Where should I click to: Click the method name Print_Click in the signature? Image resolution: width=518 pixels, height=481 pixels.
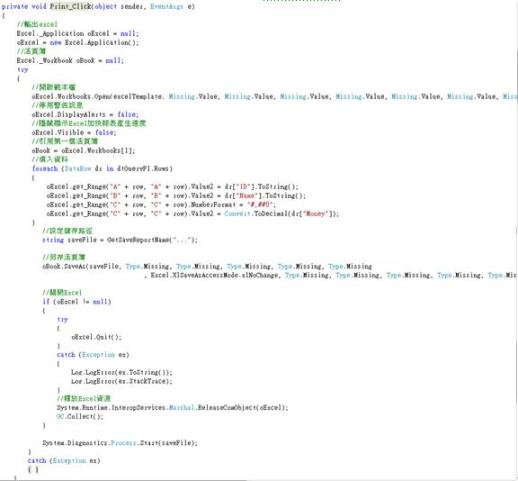click(x=70, y=6)
